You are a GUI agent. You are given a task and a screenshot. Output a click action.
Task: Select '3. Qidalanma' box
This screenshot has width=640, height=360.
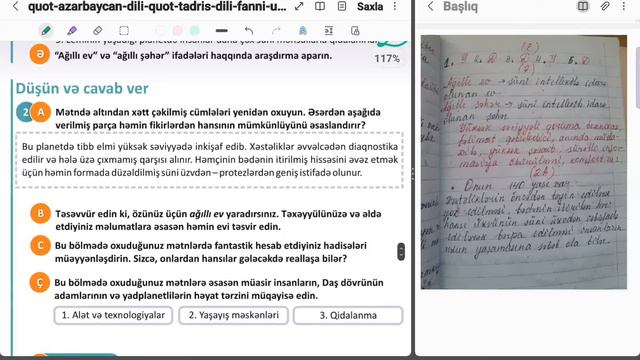348,315
